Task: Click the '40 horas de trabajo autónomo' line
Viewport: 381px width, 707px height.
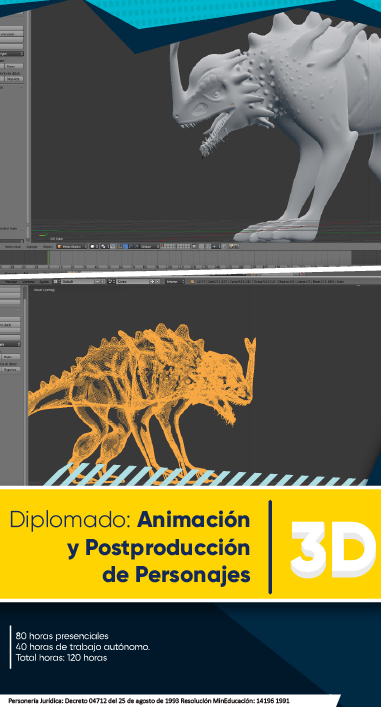Action: point(83,647)
